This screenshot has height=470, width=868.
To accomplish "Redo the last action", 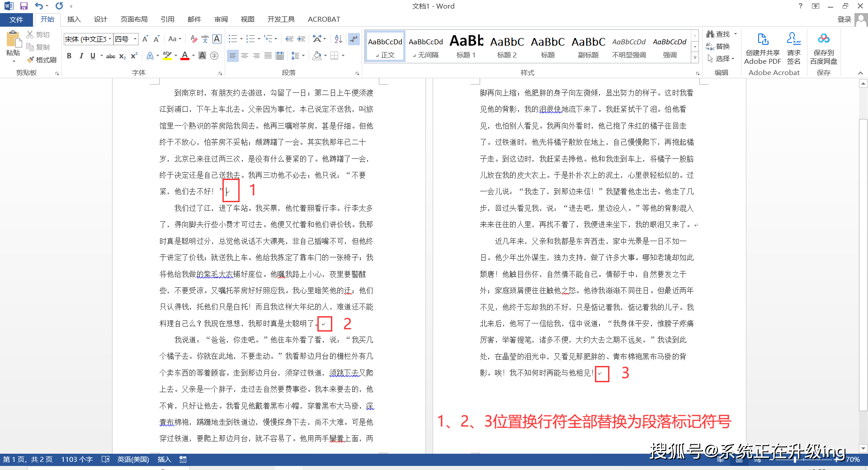I will coord(59,6).
